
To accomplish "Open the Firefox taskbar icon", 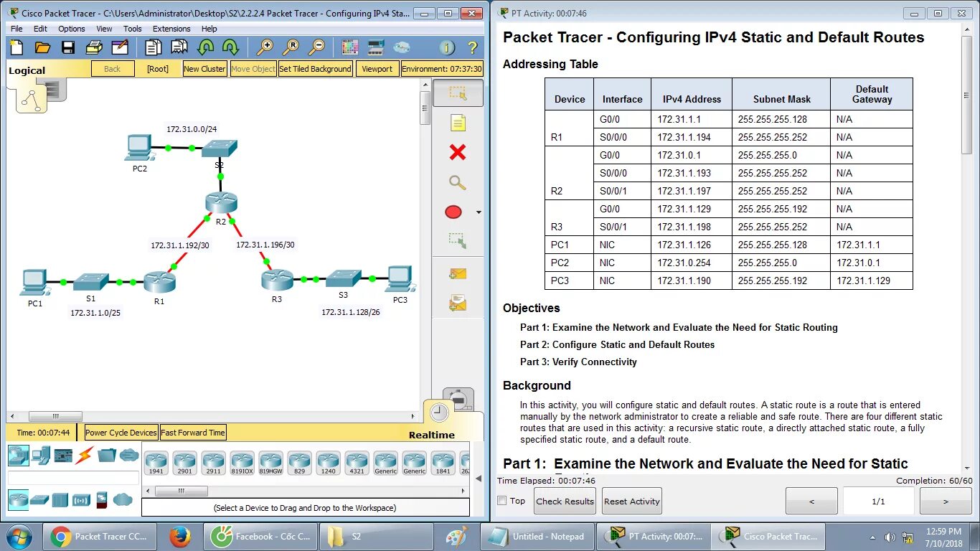I will tap(179, 537).
